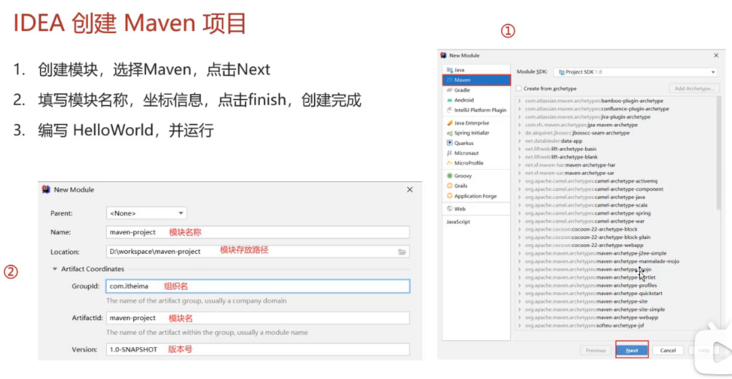This screenshot has width=732, height=379.
Task: Select the Groovy module icon
Action: (x=450, y=176)
